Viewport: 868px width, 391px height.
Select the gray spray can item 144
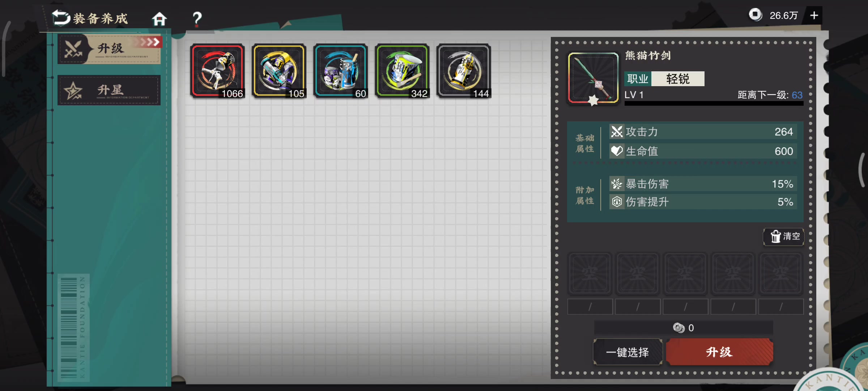pos(464,71)
